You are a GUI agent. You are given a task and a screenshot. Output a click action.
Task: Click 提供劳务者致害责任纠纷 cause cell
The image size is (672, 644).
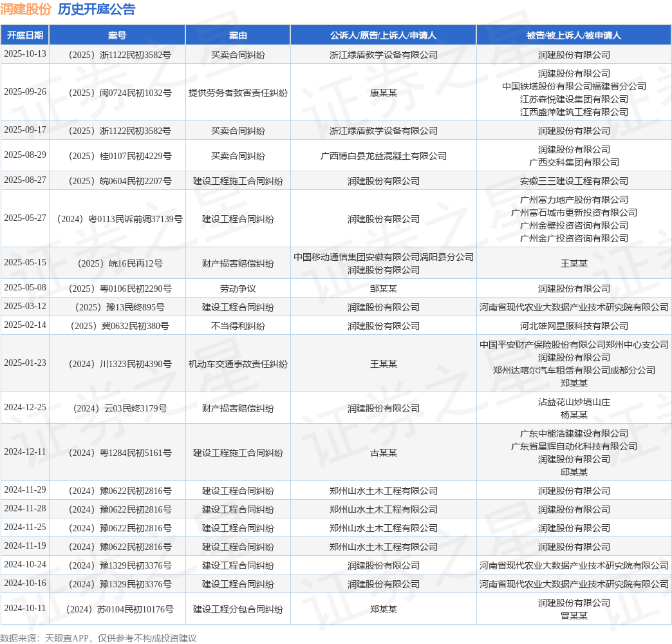click(238, 93)
